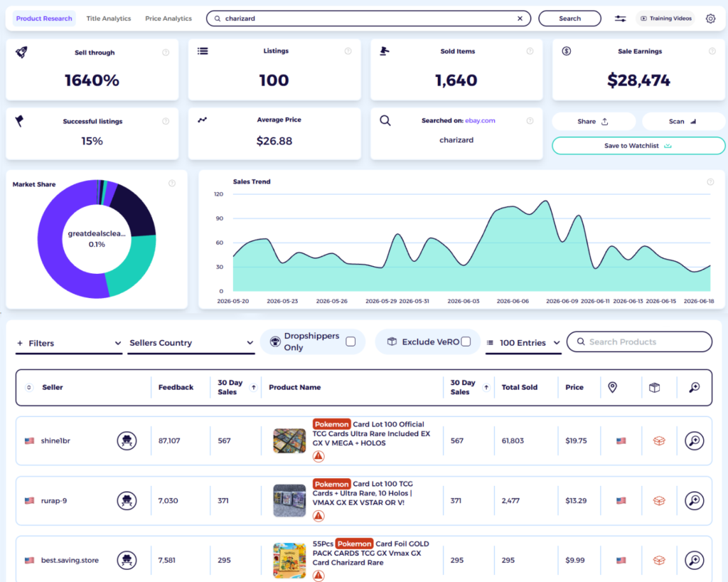This screenshot has width=728, height=582.
Task: Open shine1br product thumbnail
Action: (x=290, y=441)
